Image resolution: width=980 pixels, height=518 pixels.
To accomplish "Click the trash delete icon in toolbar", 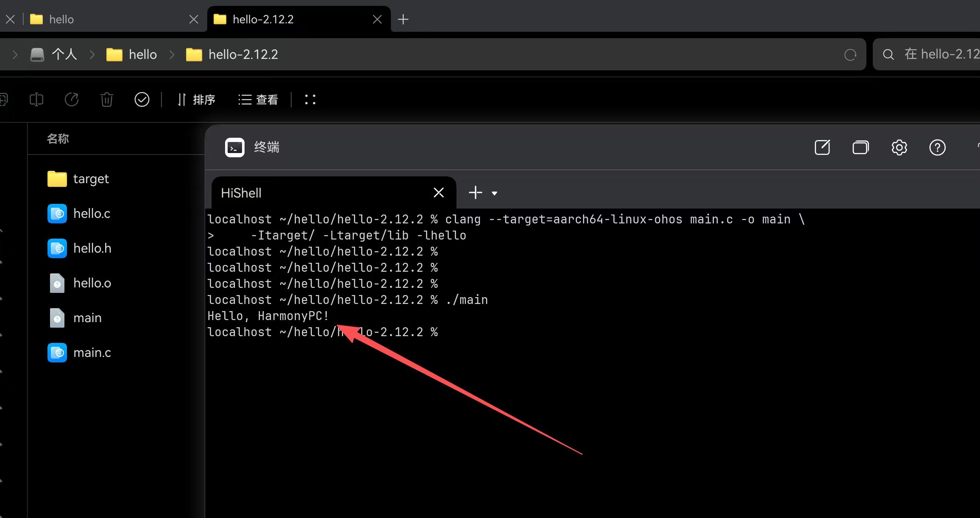I will tap(106, 100).
